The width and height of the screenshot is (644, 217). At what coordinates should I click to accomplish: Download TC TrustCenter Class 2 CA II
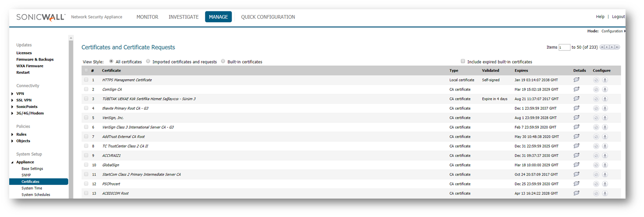[x=605, y=146]
